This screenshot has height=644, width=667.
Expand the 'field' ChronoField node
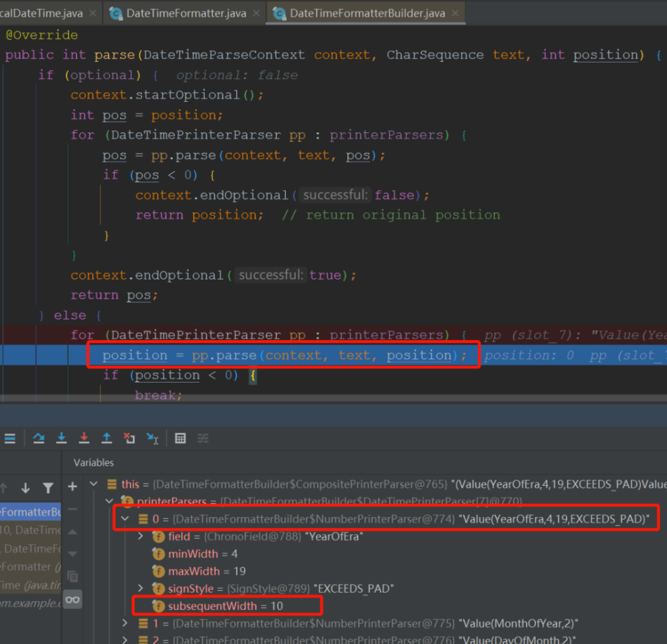coord(140,536)
